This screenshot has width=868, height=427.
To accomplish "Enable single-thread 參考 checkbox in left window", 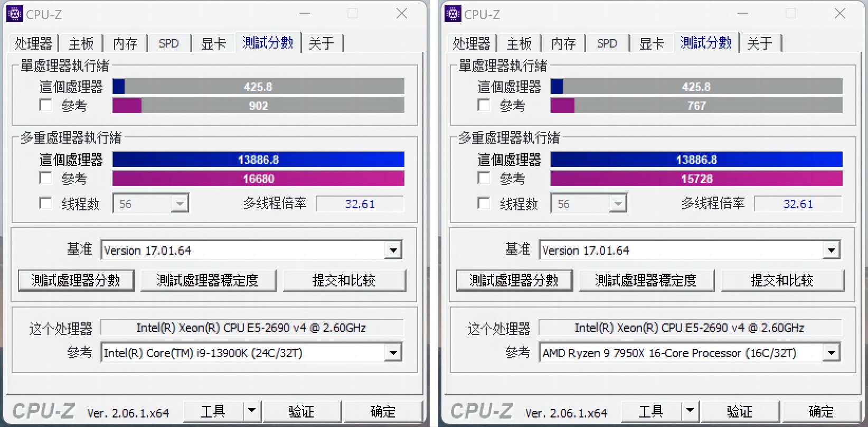I will coord(46,105).
